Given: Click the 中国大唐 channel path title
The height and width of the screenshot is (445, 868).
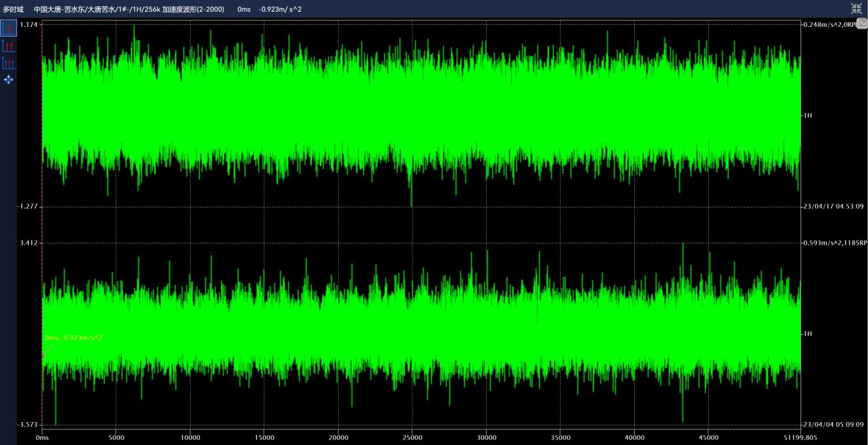Looking at the screenshot, I should coord(129,9).
